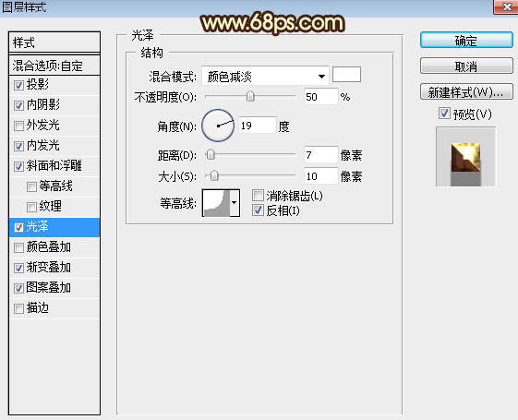Enable the 颜色叠加 color overlay checkbox

18,247
